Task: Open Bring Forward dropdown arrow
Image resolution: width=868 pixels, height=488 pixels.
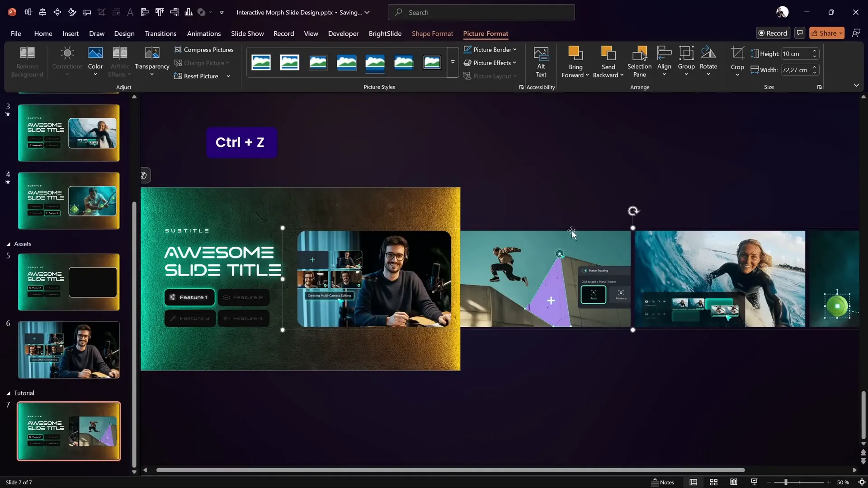Action: point(587,75)
